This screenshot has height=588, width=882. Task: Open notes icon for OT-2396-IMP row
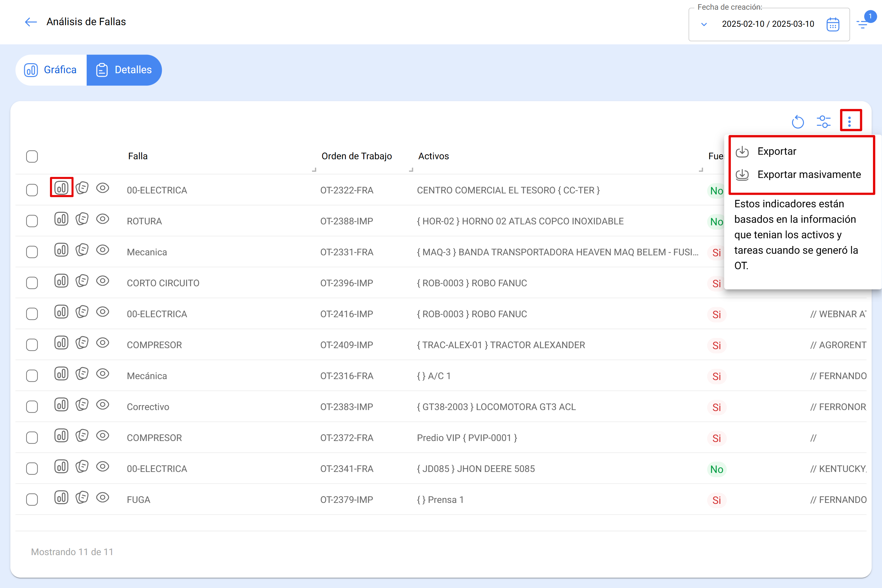pos(82,280)
